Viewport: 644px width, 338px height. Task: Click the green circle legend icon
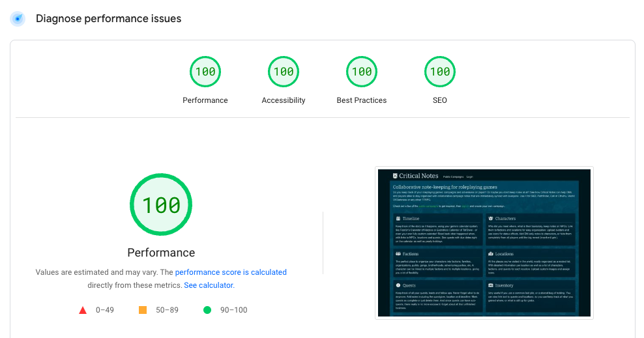[207, 310]
